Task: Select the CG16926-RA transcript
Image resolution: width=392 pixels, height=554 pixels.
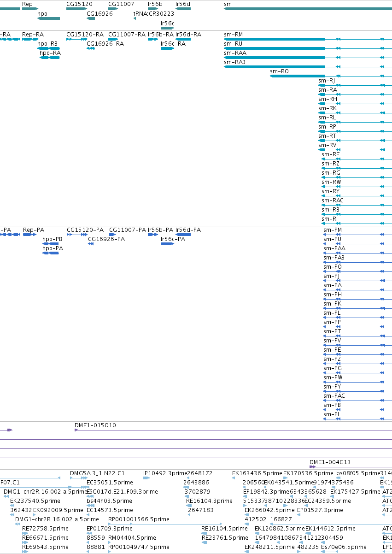Action: pyautogui.click(x=90, y=48)
